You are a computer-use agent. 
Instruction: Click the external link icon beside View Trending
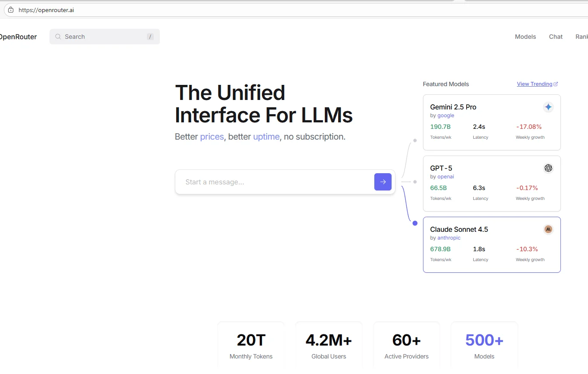pyautogui.click(x=556, y=84)
